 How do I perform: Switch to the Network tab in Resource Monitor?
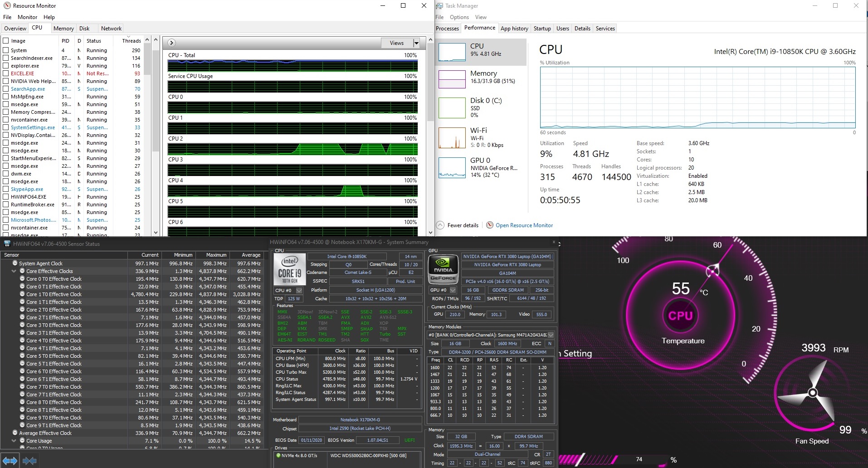111,28
